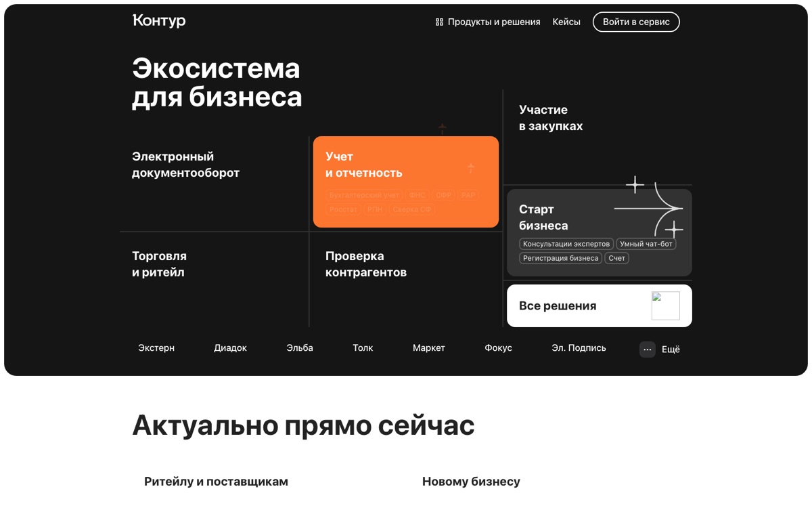This screenshot has width=812, height=508.
Task: Click the Счет tag
Action: [x=616, y=258]
